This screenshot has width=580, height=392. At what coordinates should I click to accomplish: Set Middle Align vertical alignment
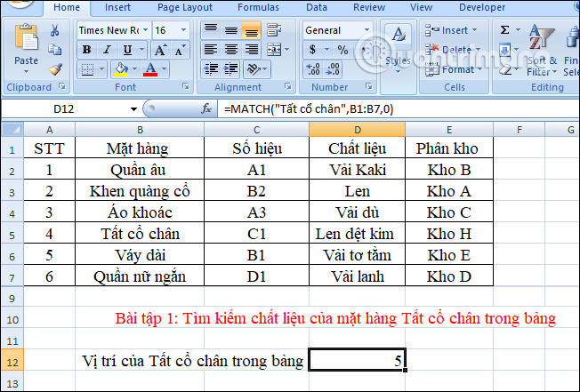231,30
